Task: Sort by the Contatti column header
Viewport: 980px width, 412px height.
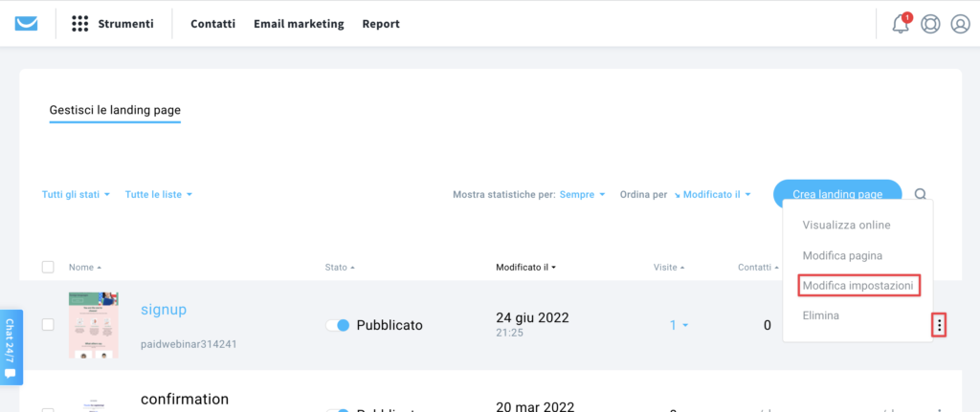Action: (x=758, y=267)
